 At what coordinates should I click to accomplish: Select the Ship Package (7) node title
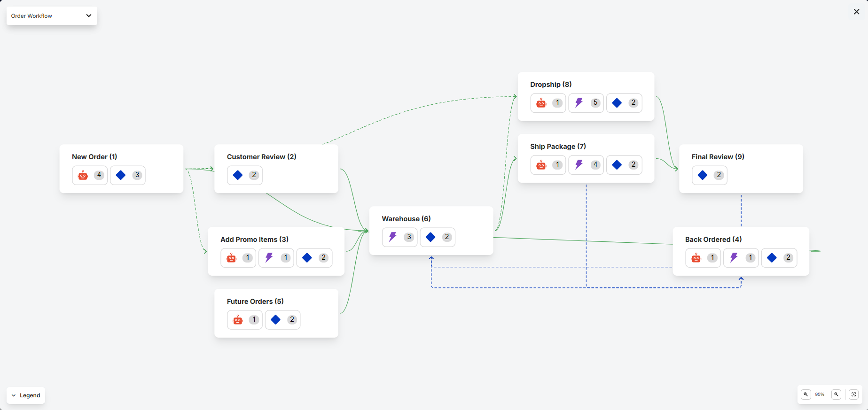[558, 147]
